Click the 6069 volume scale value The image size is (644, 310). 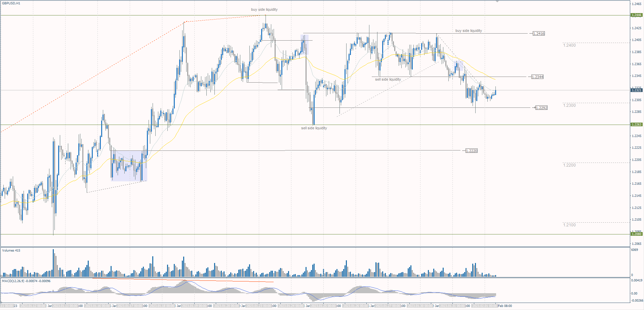635,250
